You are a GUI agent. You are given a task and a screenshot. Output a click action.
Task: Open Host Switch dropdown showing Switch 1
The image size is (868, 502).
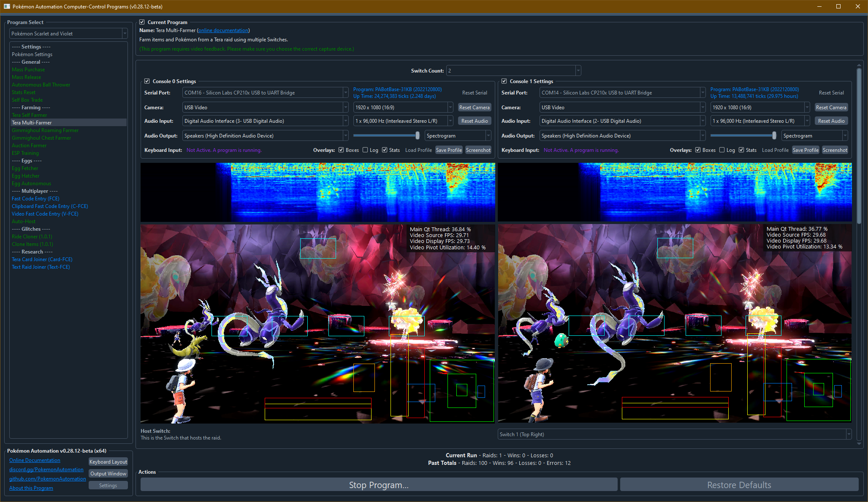pos(674,435)
